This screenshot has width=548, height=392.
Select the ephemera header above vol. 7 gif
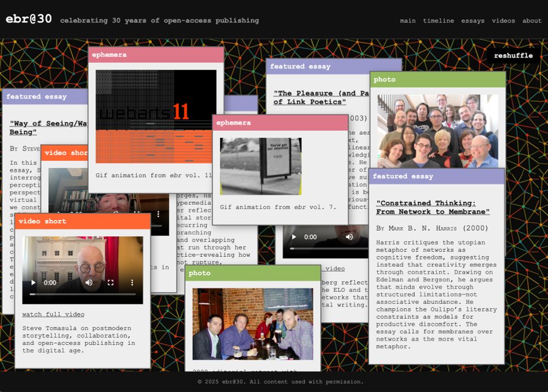pos(280,123)
